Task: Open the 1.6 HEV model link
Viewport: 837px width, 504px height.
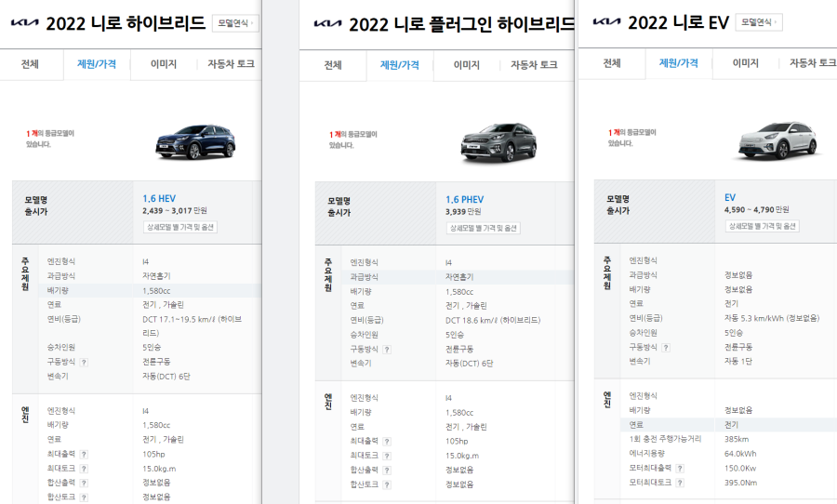Action: click(159, 199)
